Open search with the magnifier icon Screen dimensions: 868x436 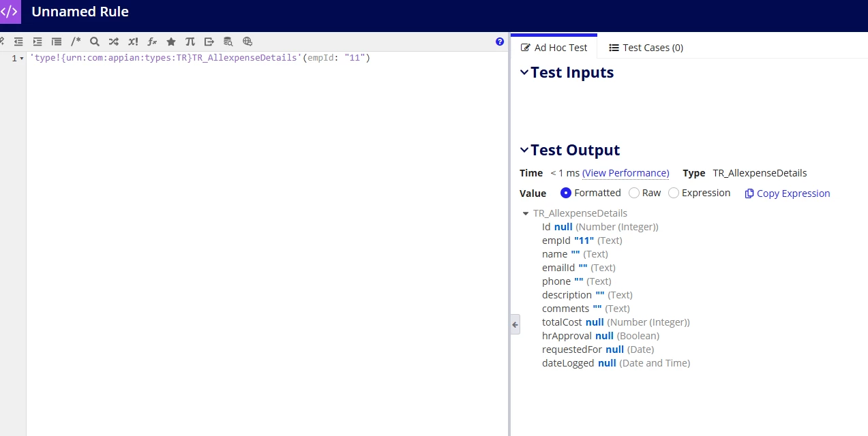click(x=95, y=42)
